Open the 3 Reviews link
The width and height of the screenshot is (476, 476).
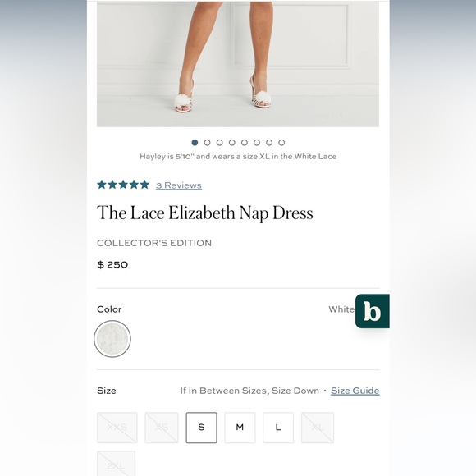point(179,185)
